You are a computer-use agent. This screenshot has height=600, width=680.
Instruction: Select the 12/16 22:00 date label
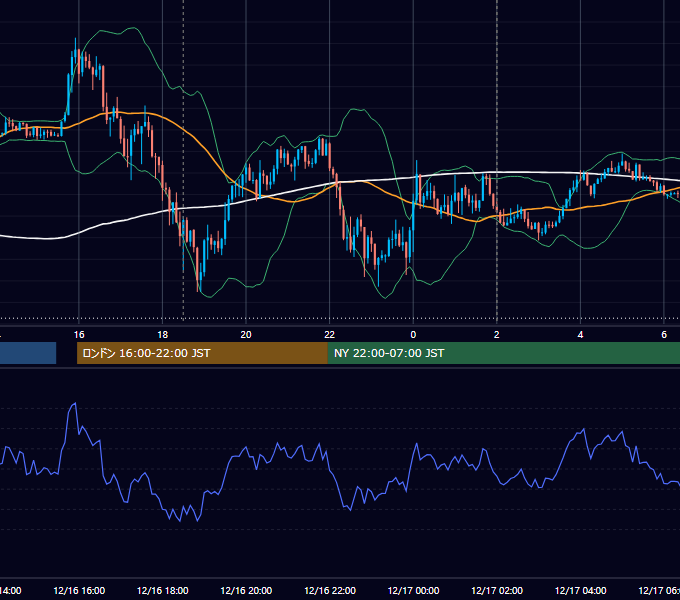click(330, 591)
